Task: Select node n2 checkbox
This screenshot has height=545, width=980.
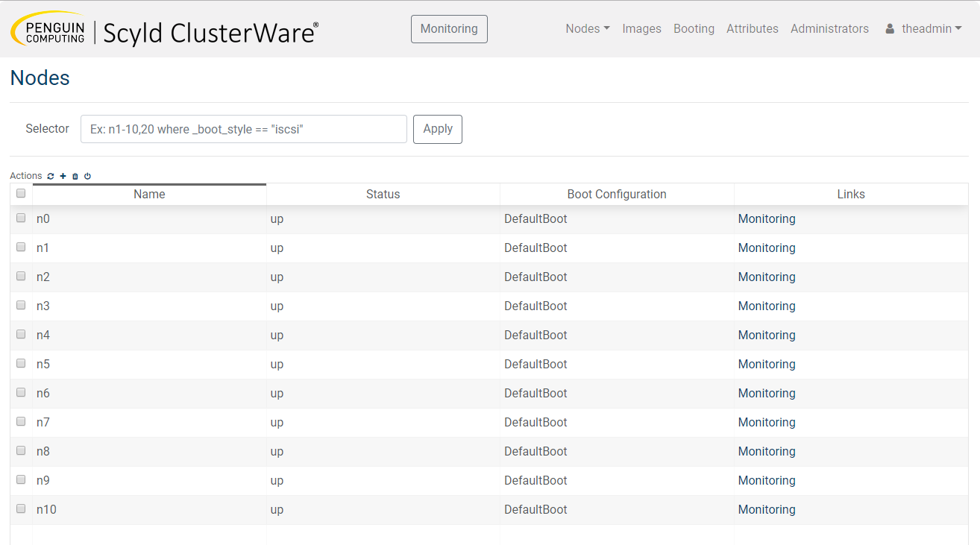Action: coord(21,276)
